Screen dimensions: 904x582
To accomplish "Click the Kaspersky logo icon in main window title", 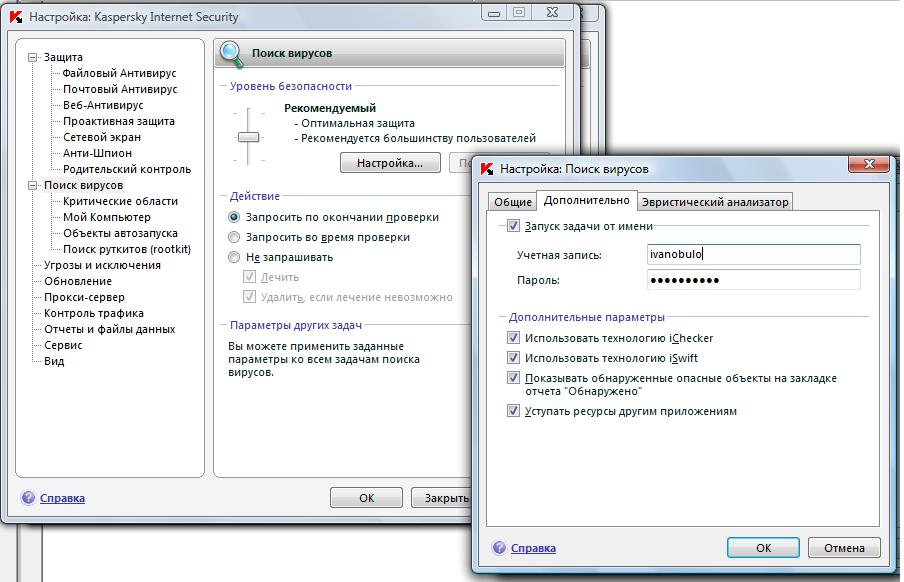I will (17, 17).
